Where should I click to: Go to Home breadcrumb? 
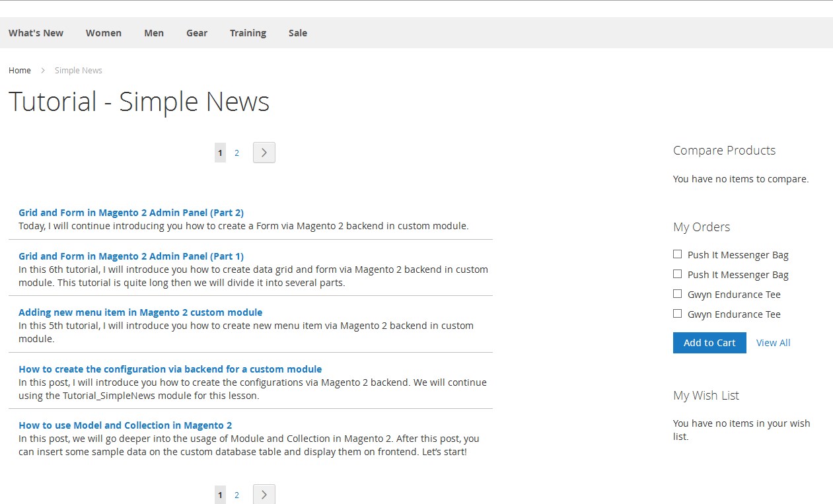(20, 71)
